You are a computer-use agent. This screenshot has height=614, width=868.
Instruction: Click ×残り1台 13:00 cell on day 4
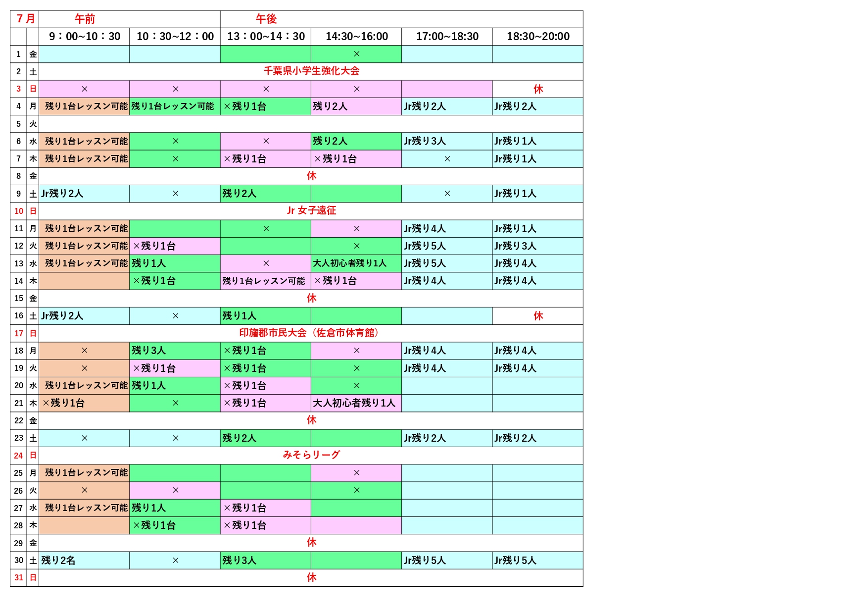pos(266,106)
